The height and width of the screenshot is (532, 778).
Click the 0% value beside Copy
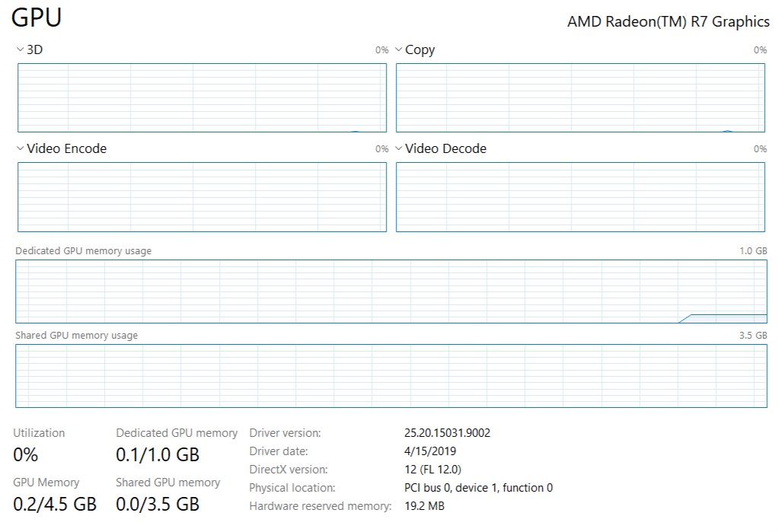tap(760, 50)
